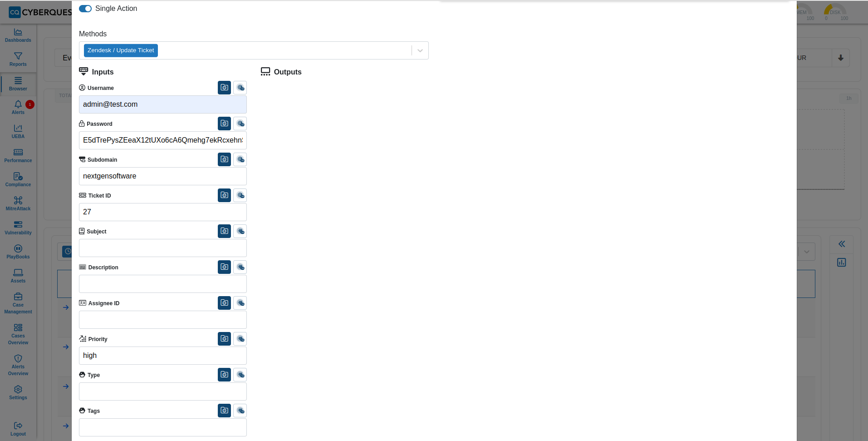Click the camera icon for Subdomain
The height and width of the screenshot is (441, 868).
[224, 159]
